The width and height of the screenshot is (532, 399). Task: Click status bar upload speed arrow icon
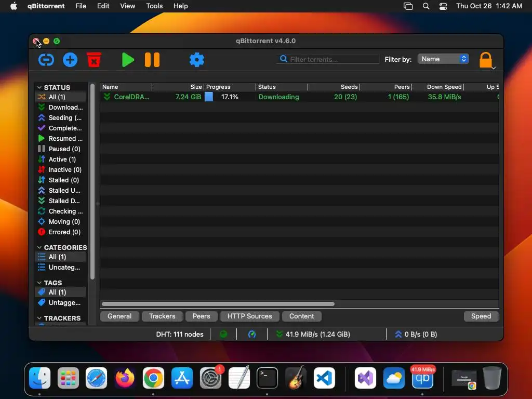398,334
